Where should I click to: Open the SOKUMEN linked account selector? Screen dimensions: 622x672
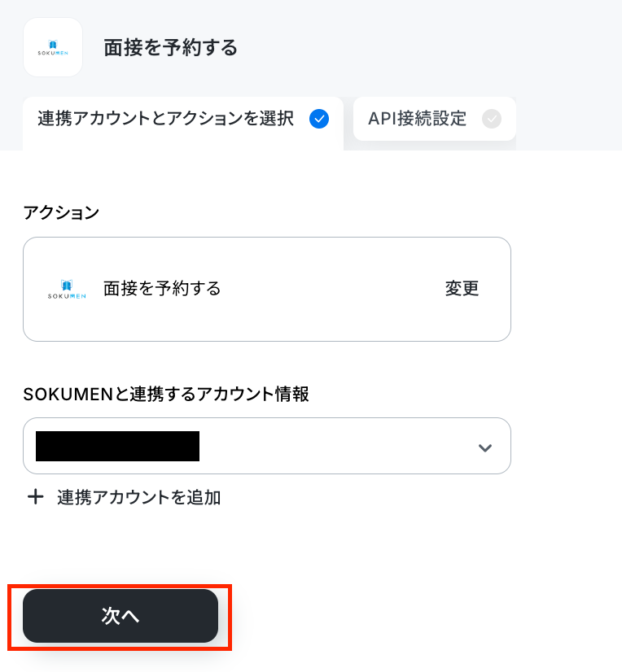(x=267, y=446)
